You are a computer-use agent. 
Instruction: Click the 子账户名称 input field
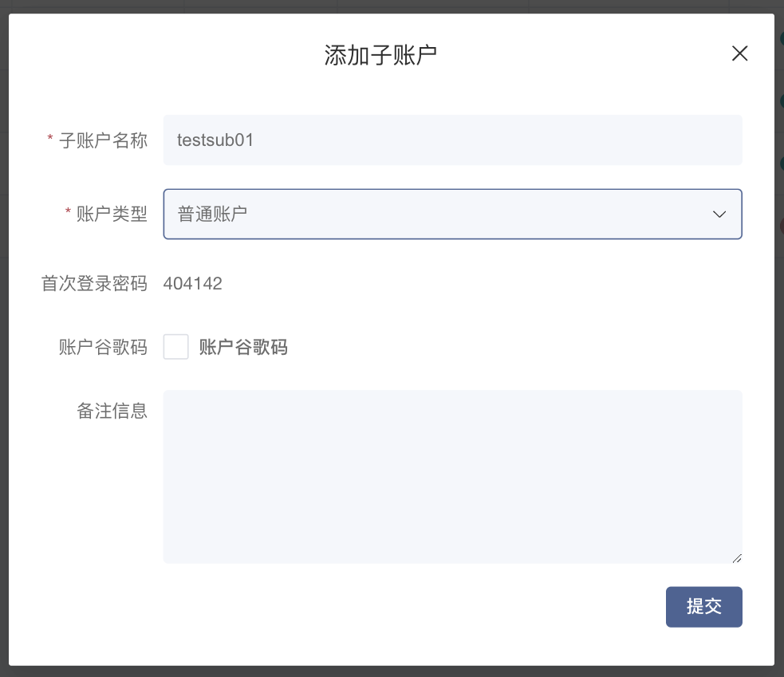pyautogui.click(x=452, y=140)
